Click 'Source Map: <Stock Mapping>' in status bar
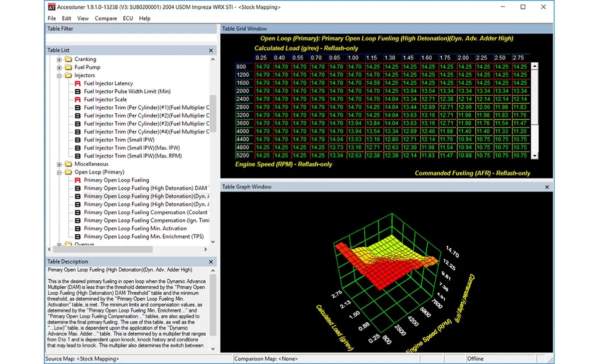The height and width of the screenshot is (364, 599). pyautogui.click(x=82, y=359)
